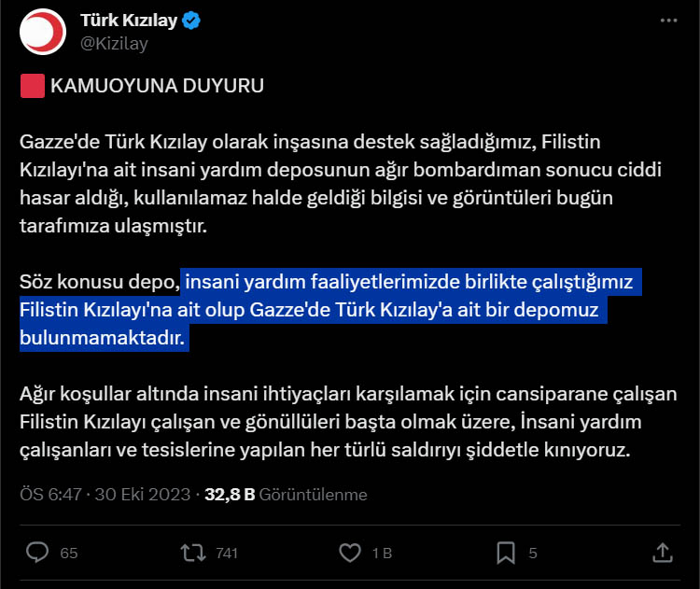
Task: Click the red square emoji
Action: (x=32, y=87)
